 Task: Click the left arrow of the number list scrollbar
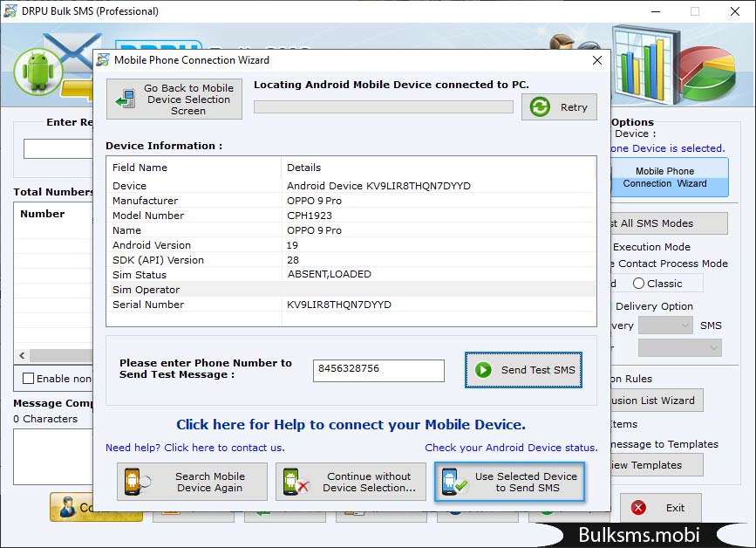(x=22, y=355)
